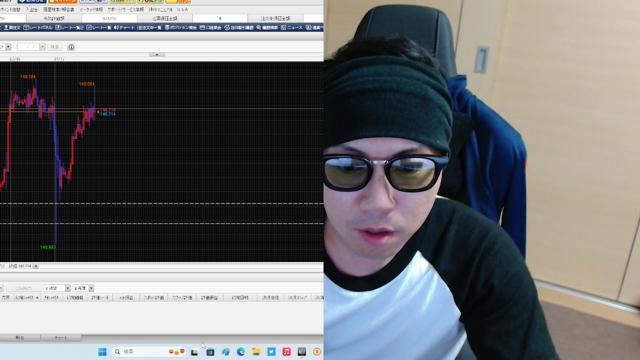Expand the first filter dropdown above positions table
Image resolution: width=640 pixels, height=360 pixels.
67,288
